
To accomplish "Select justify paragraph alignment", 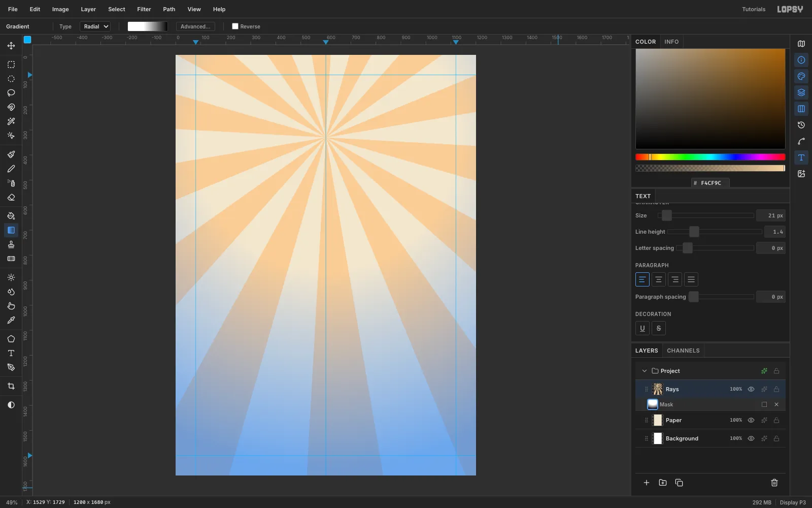I will tap(691, 279).
